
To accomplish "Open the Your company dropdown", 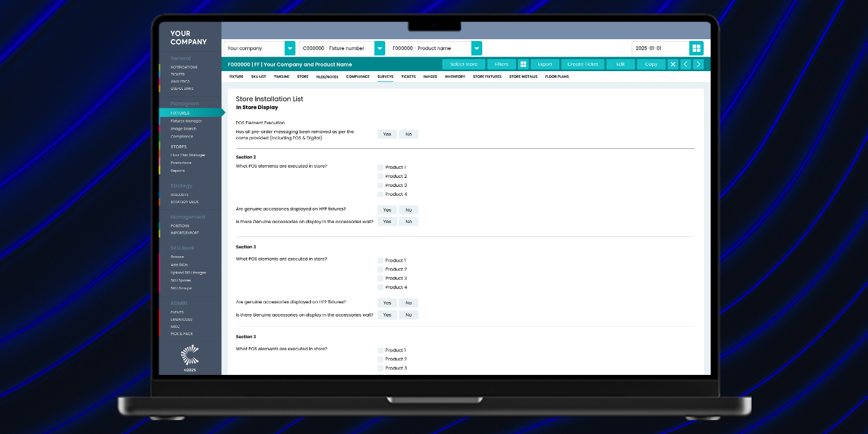I will pos(260,48).
